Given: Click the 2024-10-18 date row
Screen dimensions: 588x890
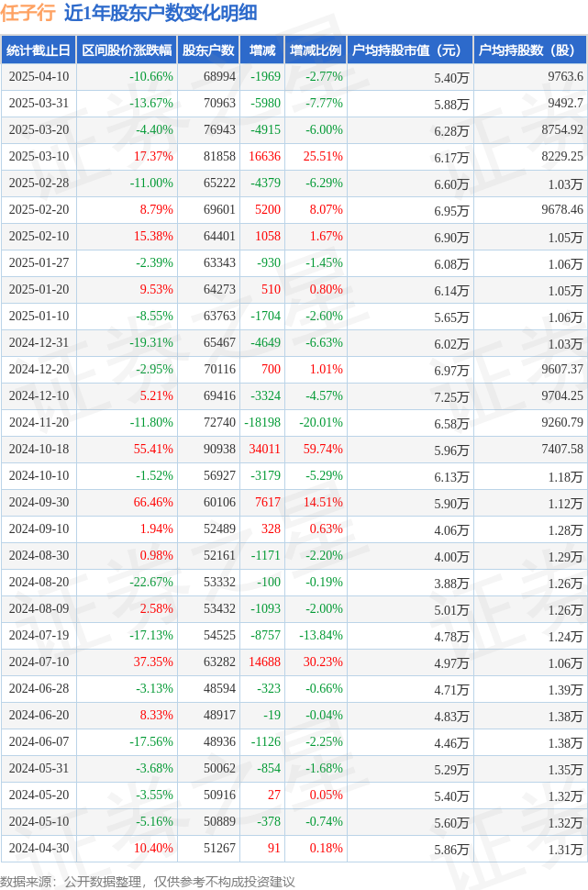Looking at the screenshot, I should 294,449.
